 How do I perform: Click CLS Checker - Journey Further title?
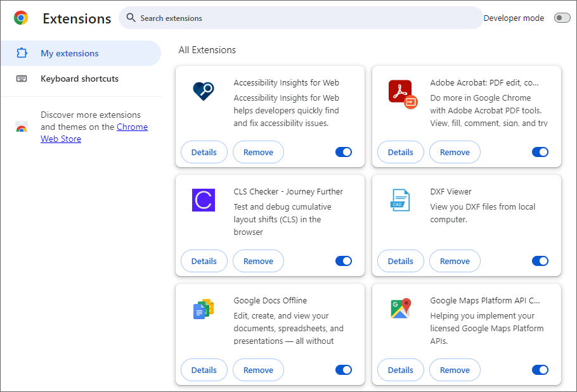288,191
